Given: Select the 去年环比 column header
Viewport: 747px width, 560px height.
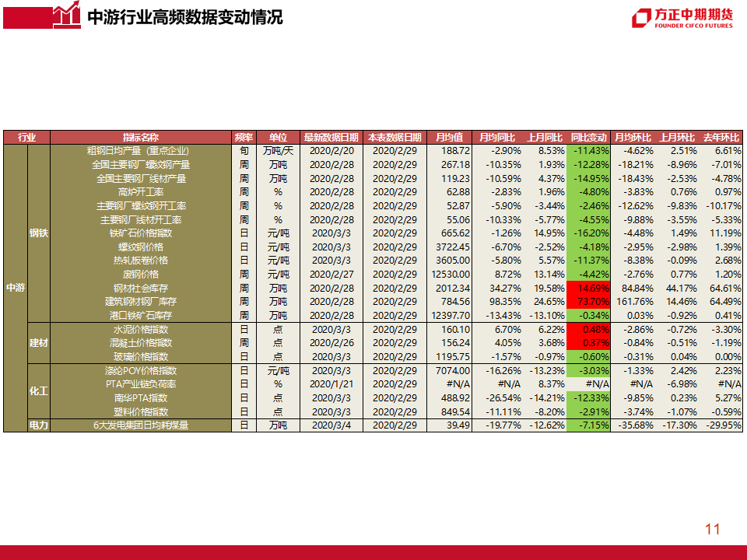Looking at the screenshot, I should point(721,137).
